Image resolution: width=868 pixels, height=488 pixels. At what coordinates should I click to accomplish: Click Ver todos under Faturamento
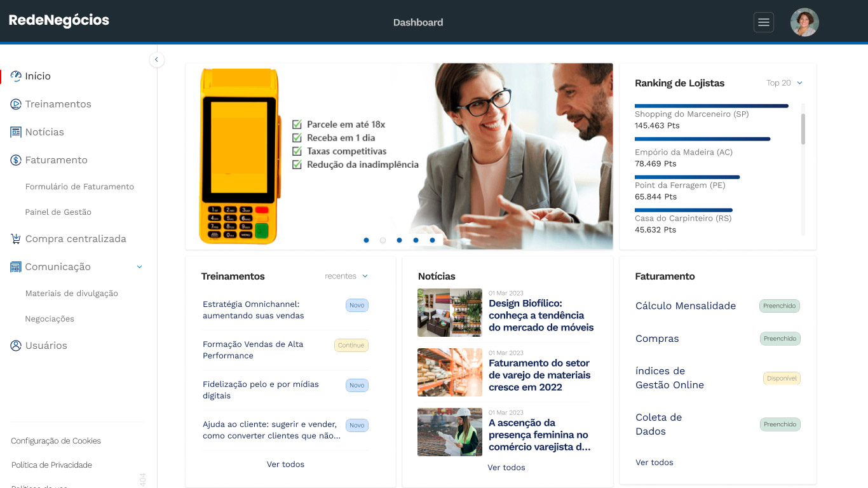(x=654, y=463)
